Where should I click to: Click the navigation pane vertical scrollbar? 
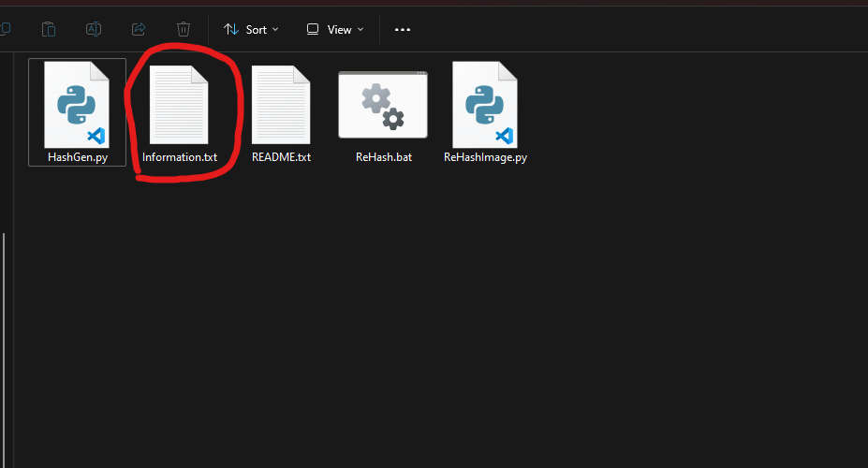pos(4,350)
